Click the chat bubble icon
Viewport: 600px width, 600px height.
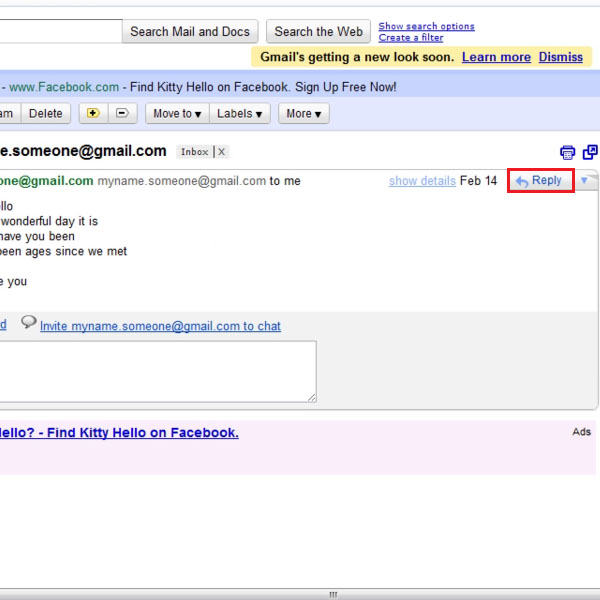(29, 322)
